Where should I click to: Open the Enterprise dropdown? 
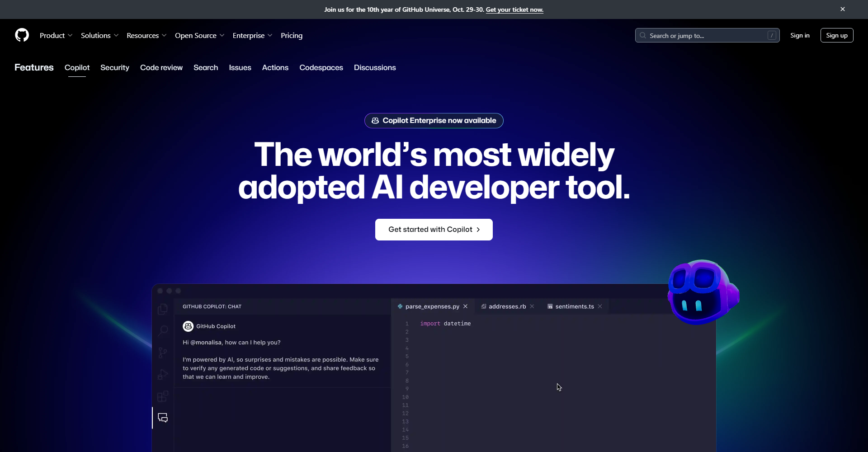tap(252, 35)
